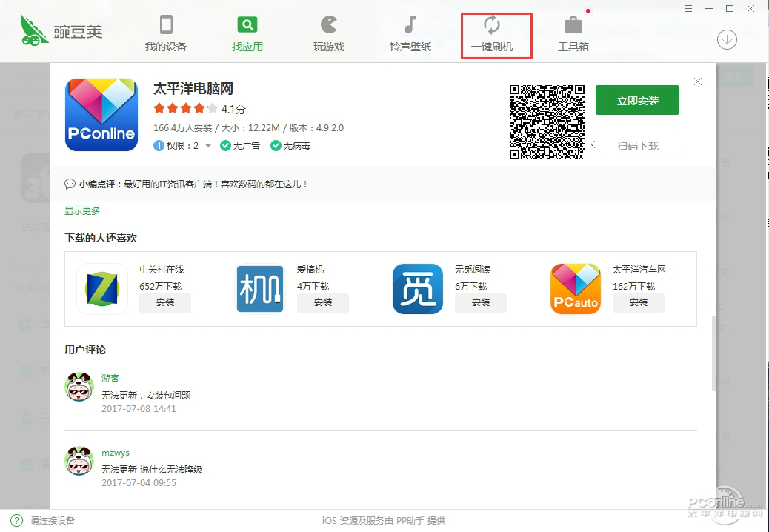Screen dimensions: 769x532
Task: Click 游客 username
Action: tap(110, 379)
